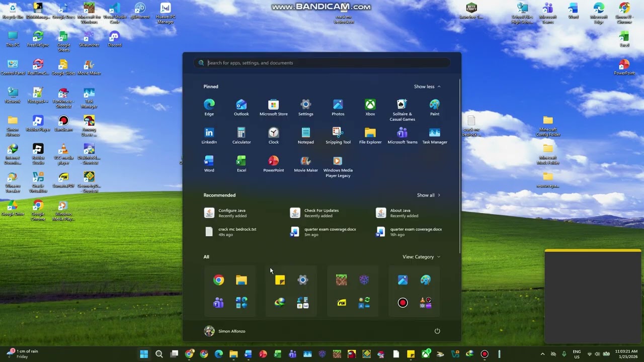
Task: Open Settings in the pinned section
Action: click(x=305, y=108)
